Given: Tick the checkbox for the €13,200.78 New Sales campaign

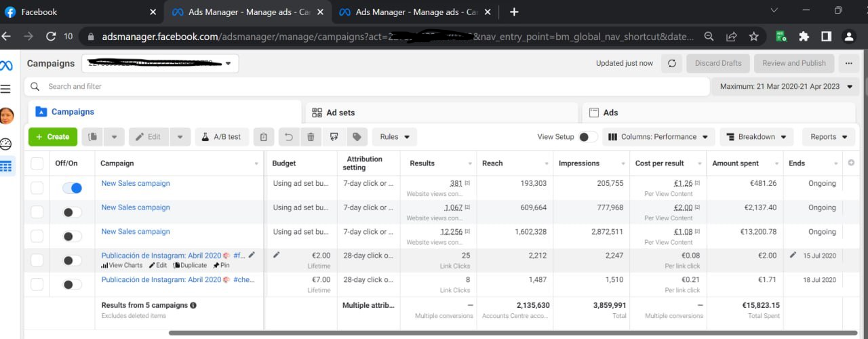Looking at the screenshot, I should 37,237.
